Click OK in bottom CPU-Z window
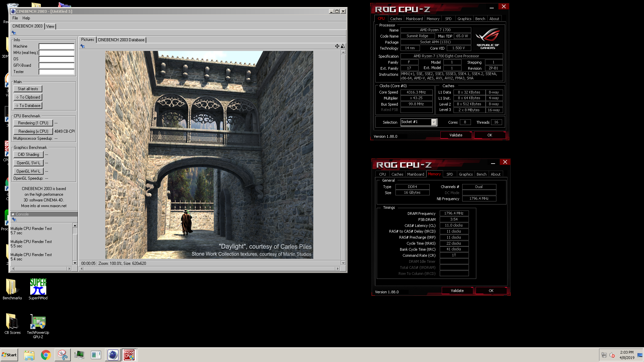This screenshot has height=362, width=644. [491, 291]
